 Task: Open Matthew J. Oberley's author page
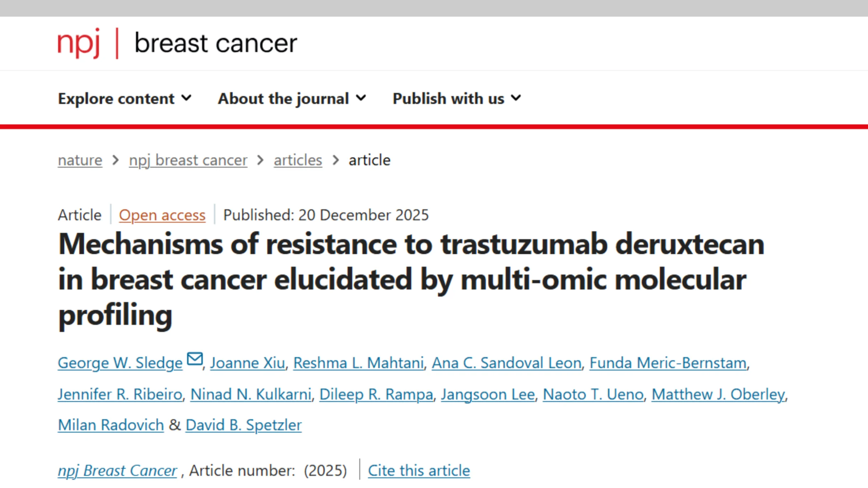click(x=719, y=394)
